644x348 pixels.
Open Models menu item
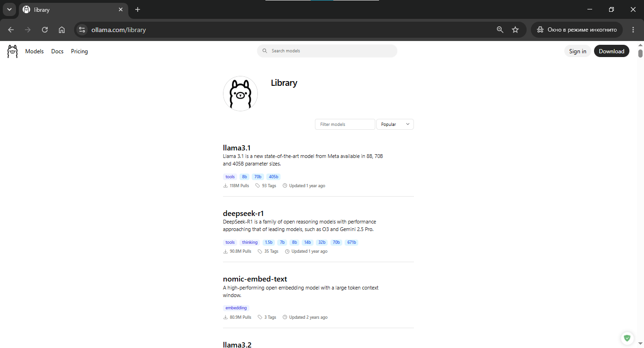coord(34,51)
